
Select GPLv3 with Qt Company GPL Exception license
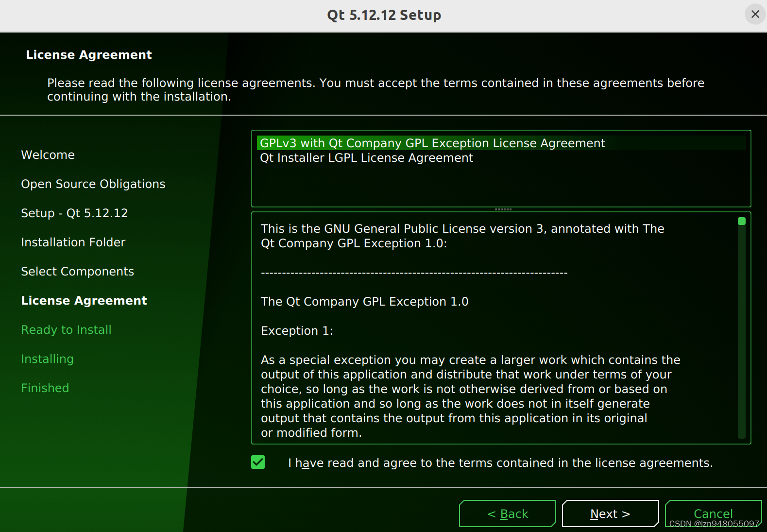coord(501,143)
